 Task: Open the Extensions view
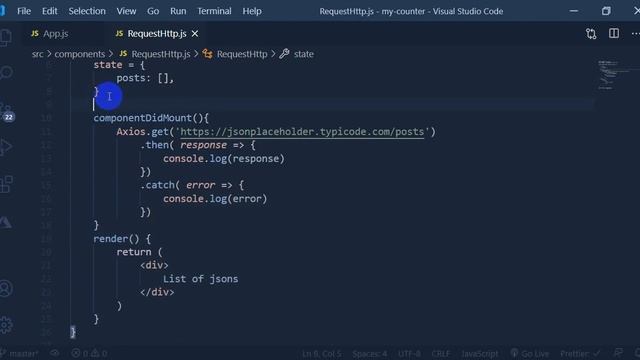pyautogui.click(x=6, y=184)
